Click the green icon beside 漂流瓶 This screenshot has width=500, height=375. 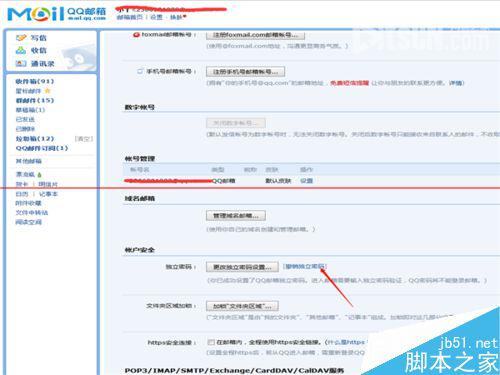pyautogui.click(x=40, y=175)
